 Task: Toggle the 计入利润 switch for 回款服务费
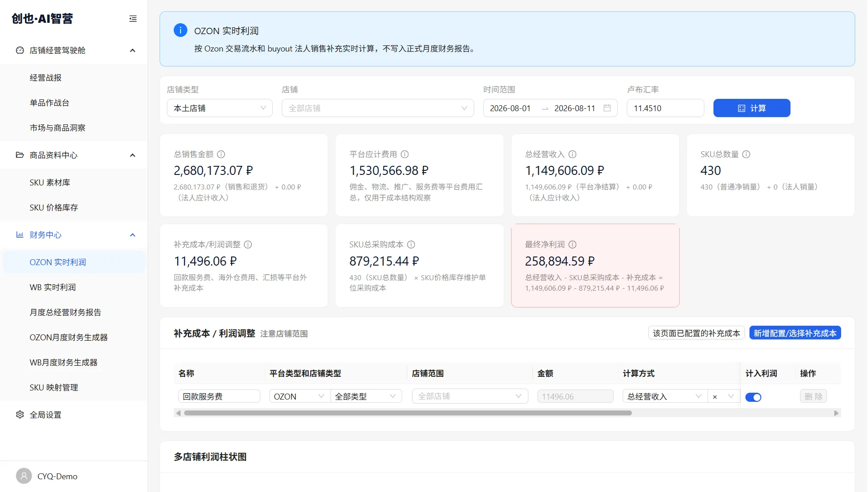click(x=753, y=397)
